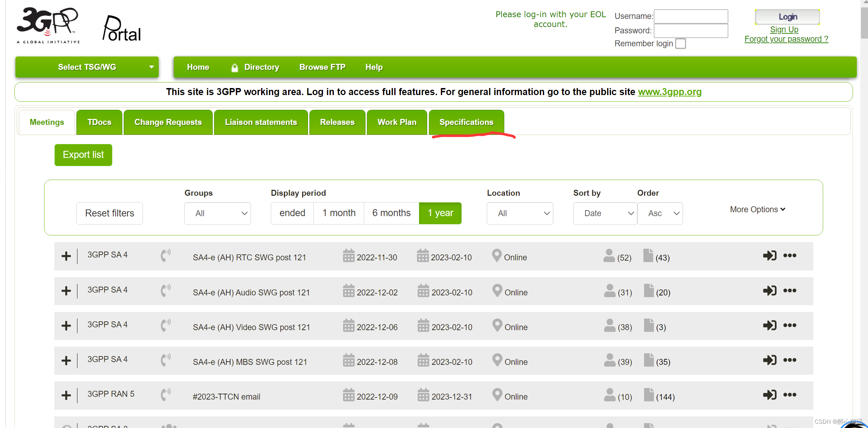Toggle the Remember login checkbox
Viewport: 868px width, 428px height.
(x=680, y=44)
